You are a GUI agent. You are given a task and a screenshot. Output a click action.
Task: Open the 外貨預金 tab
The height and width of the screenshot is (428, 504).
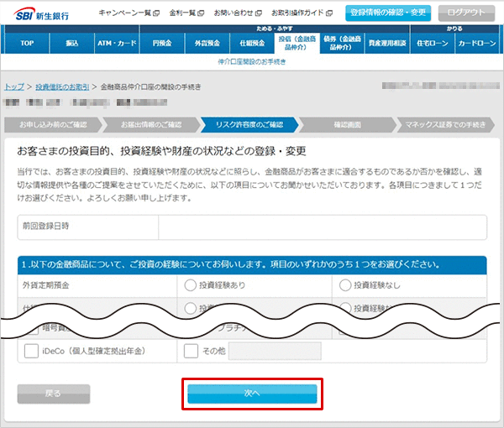[x=208, y=42]
